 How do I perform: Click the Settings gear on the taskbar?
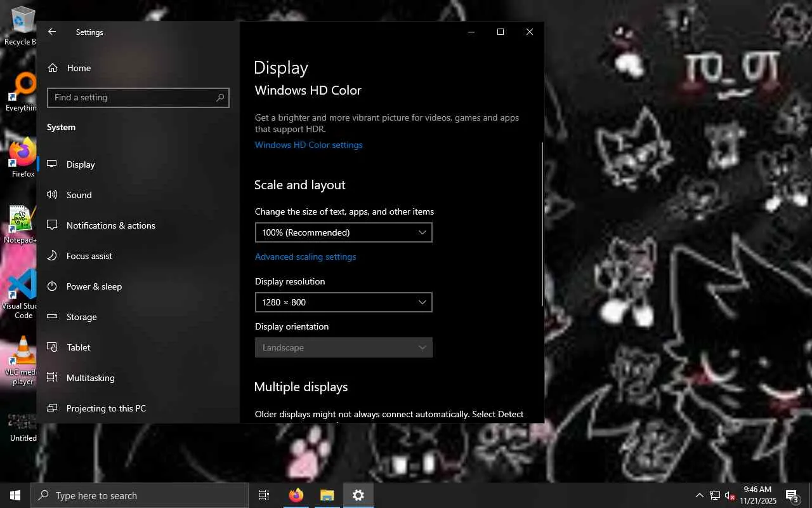coord(358,495)
